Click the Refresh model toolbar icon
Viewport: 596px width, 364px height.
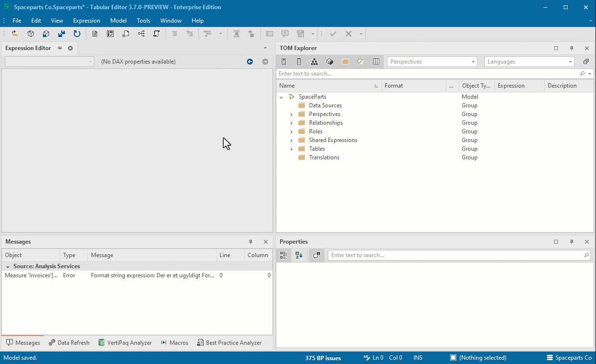pyautogui.click(x=77, y=34)
